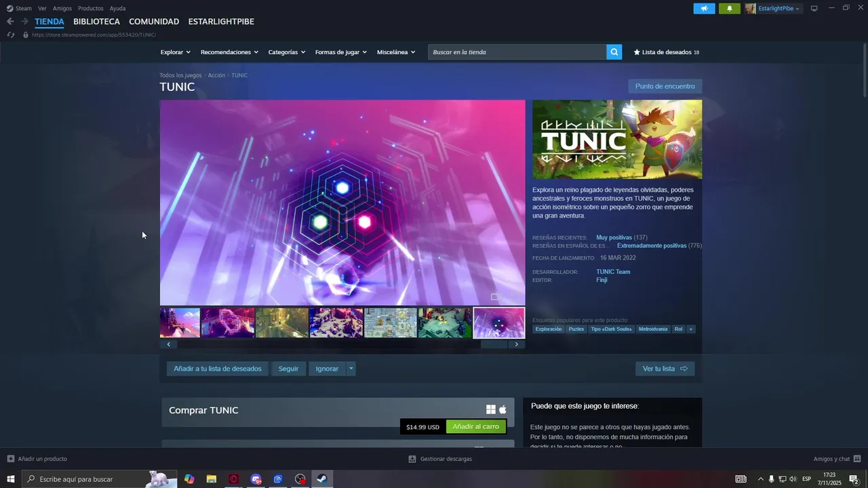Screen dimensions: 868x488
Task: Click the Steam announcements megaphone icon
Action: point(704,8)
